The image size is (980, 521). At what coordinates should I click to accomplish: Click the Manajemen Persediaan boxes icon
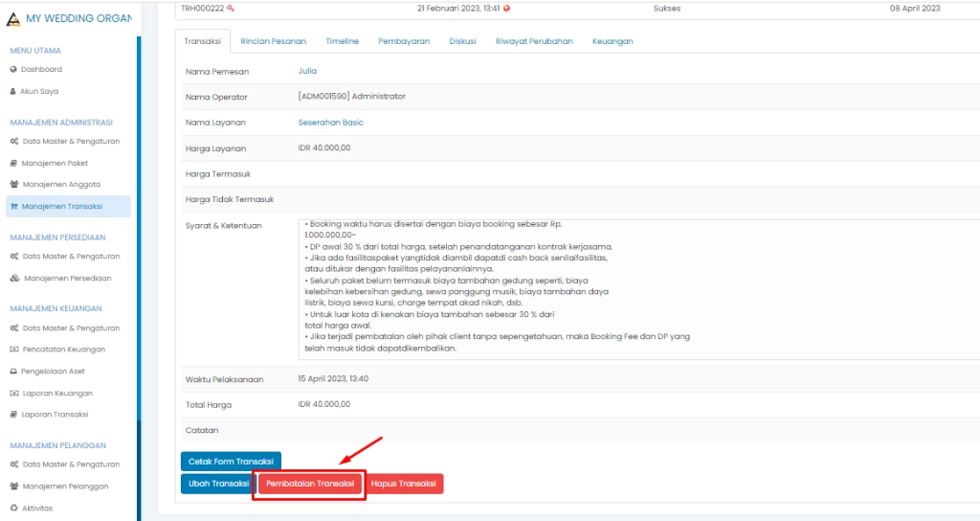pos(13,279)
